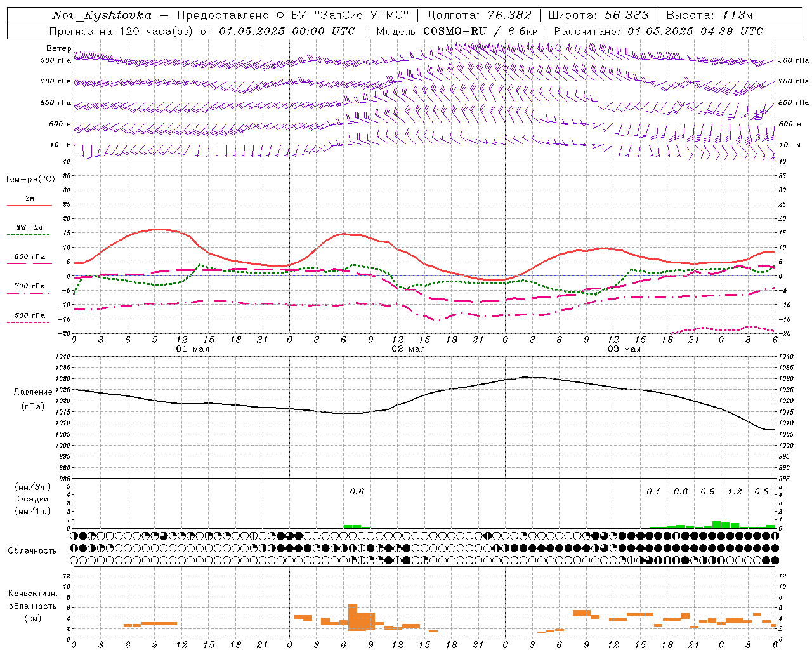This screenshot has height=650, width=812.
Task: Click the Давление pressure chart title
Action: (x=32, y=392)
